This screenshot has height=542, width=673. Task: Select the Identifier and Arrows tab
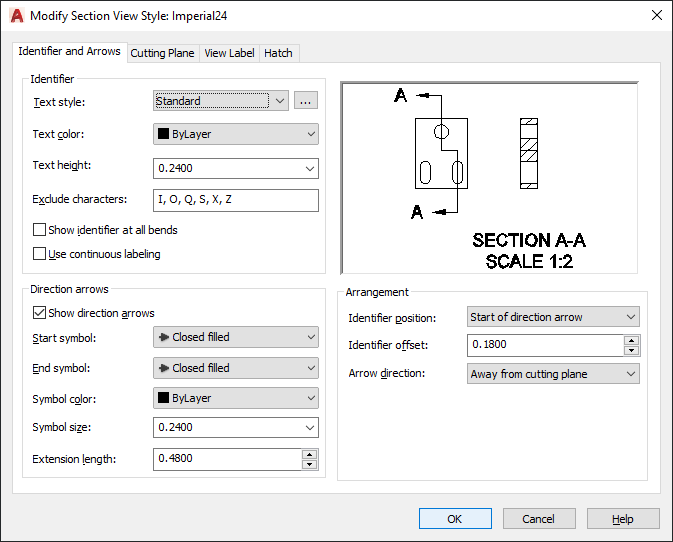(x=70, y=51)
